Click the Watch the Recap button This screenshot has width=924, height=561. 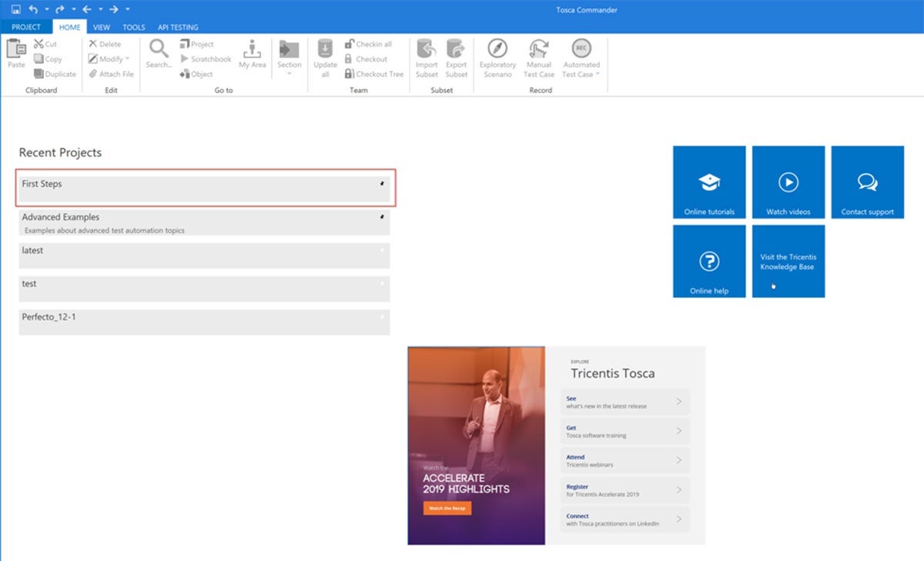[447, 509]
